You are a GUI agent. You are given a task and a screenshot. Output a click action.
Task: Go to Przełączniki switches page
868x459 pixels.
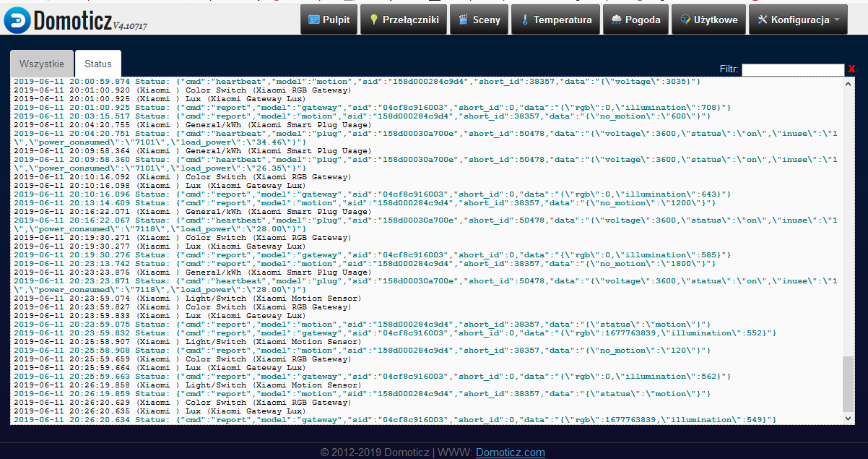click(404, 20)
